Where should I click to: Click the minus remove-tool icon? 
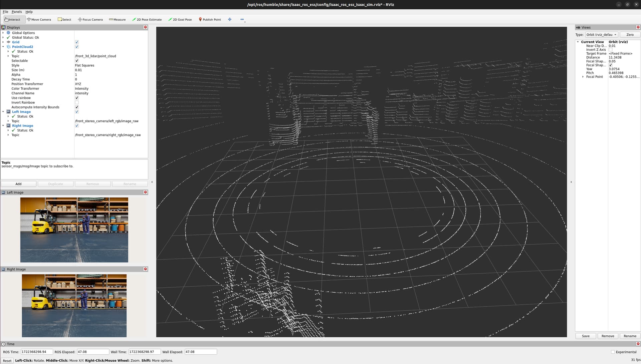[x=242, y=19]
